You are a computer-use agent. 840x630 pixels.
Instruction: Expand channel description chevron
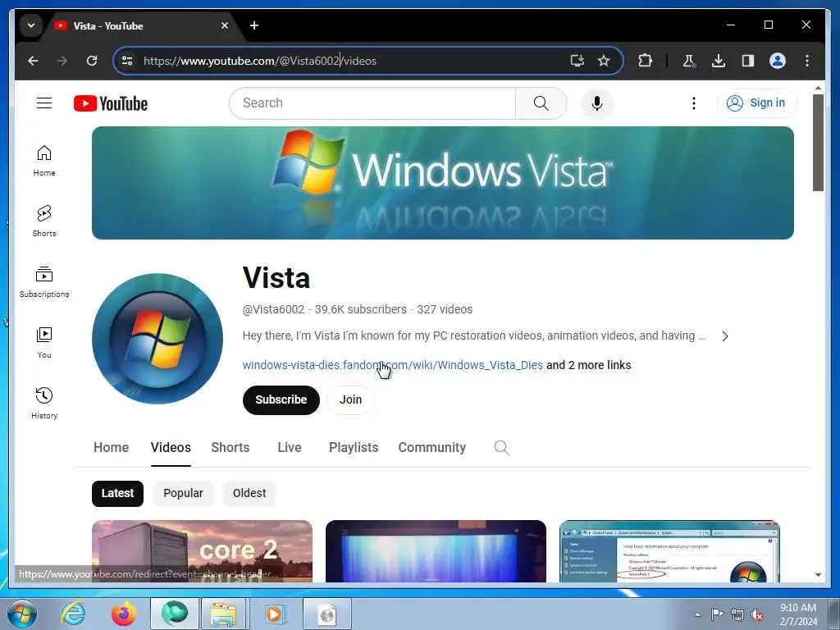[x=725, y=336]
